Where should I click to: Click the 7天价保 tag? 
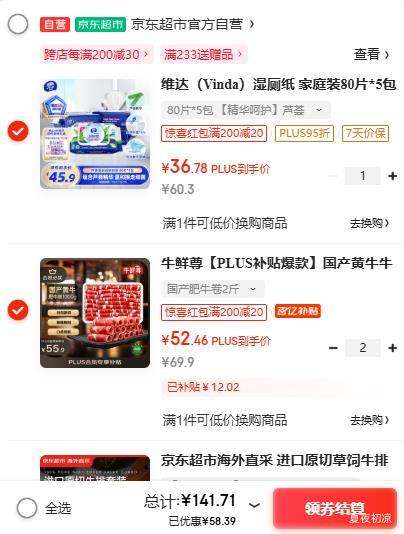tap(366, 133)
